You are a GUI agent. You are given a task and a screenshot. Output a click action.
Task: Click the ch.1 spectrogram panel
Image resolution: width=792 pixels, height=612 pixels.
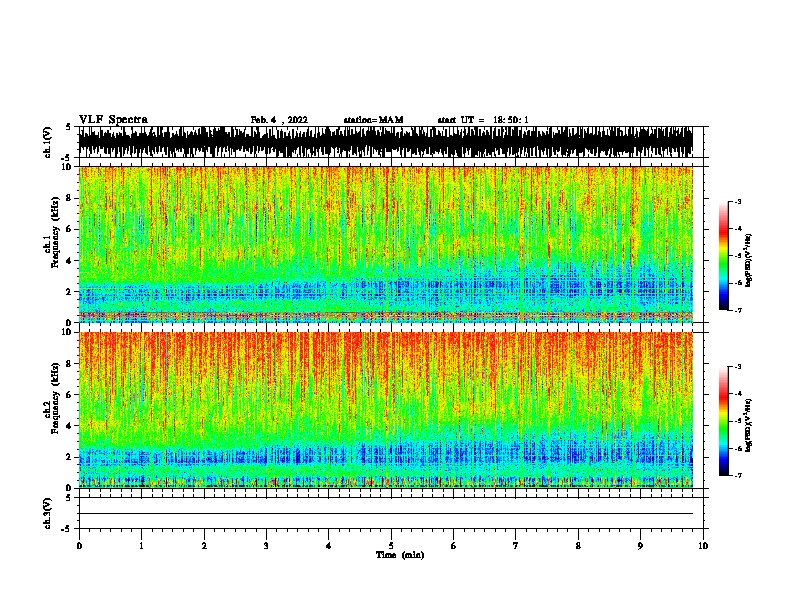coord(385,244)
